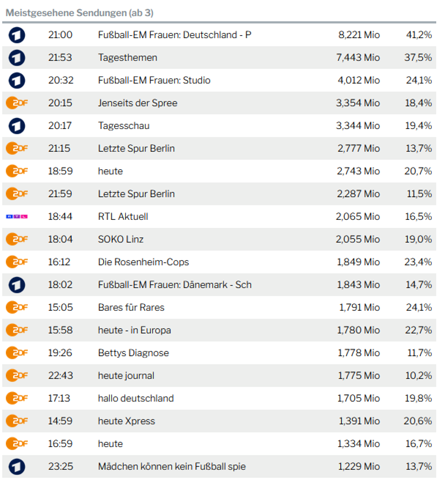Select the Bettys Diagnose program title
Screen dimensions: 445x480
tap(133, 353)
